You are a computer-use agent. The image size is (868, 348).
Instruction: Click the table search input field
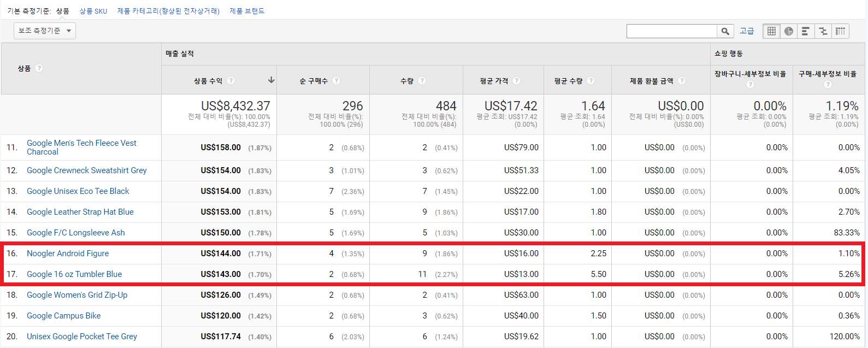tap(672, 31)
